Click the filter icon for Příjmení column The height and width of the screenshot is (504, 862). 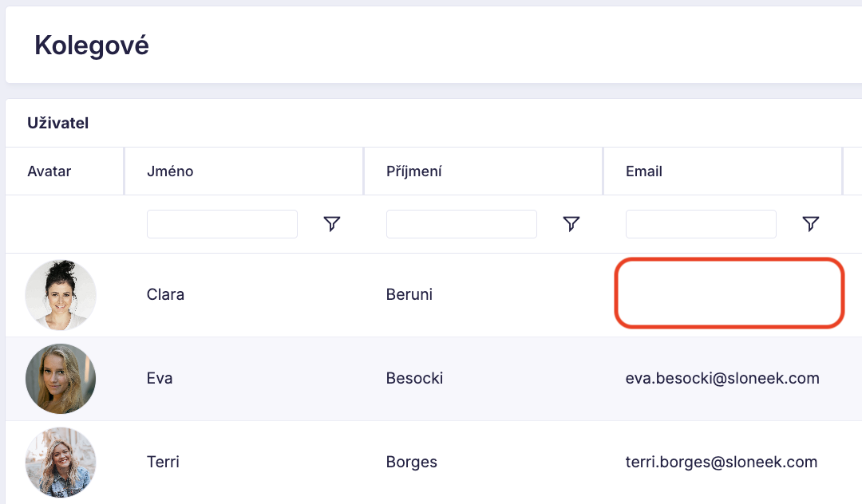(x=571, y=224)
